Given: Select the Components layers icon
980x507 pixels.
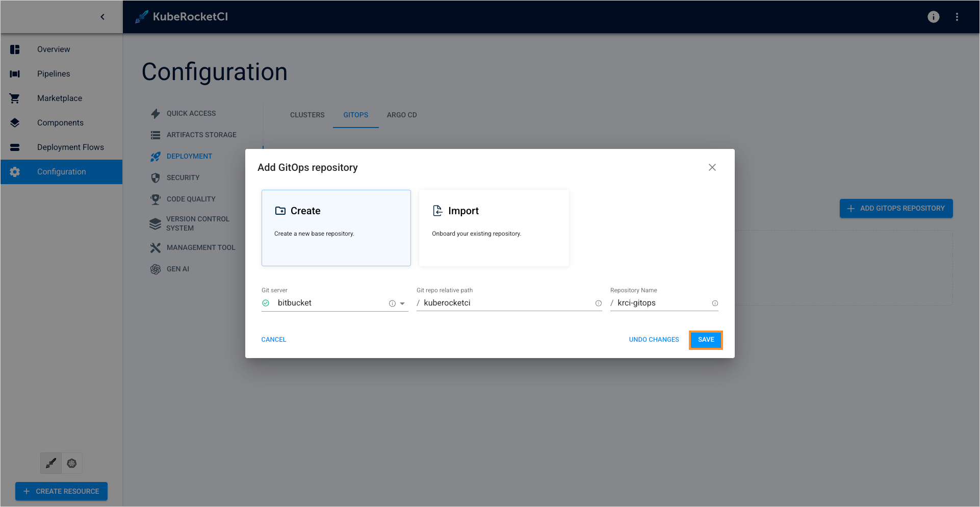Looking at the screenshot, I should [14, 122].
